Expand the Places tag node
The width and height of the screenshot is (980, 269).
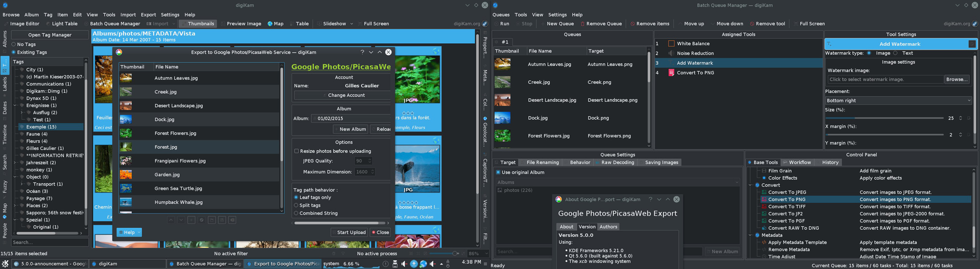(15, 206)
